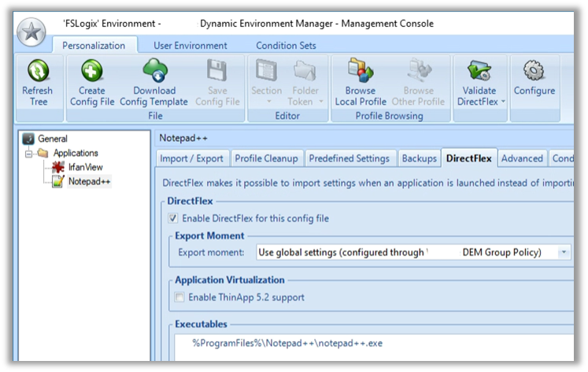Open the Profile Cleanup tab
The image size is (588, 372).
tap(266, 158)
